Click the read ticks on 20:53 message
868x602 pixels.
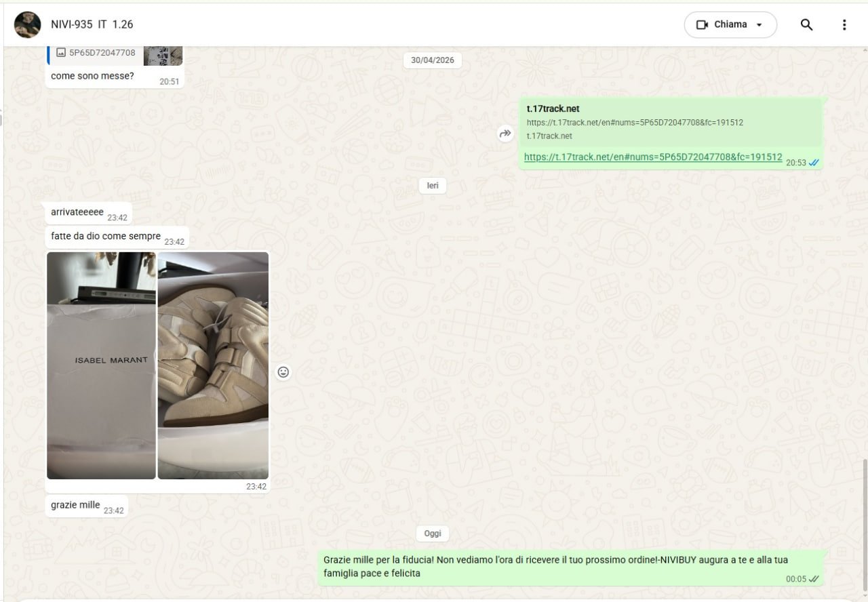click(814, 163)
